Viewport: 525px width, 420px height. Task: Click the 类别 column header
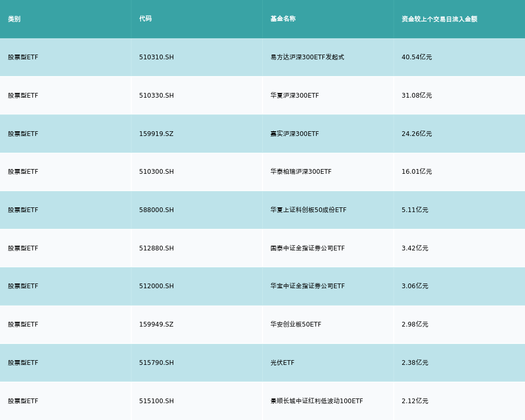click(14, 19)
